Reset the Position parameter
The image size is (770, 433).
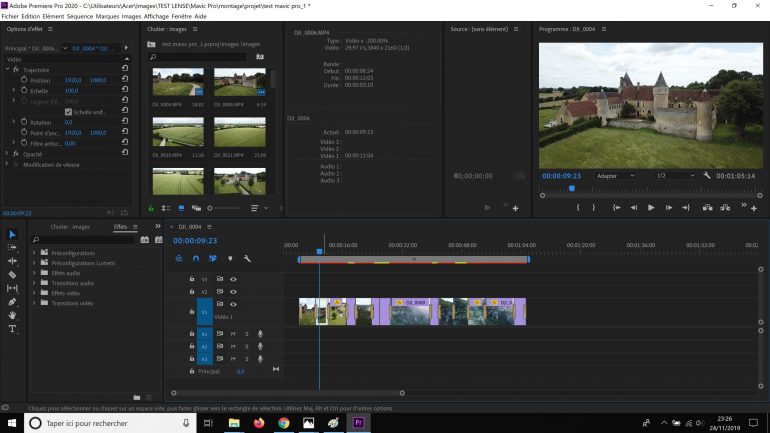[124, 80]
